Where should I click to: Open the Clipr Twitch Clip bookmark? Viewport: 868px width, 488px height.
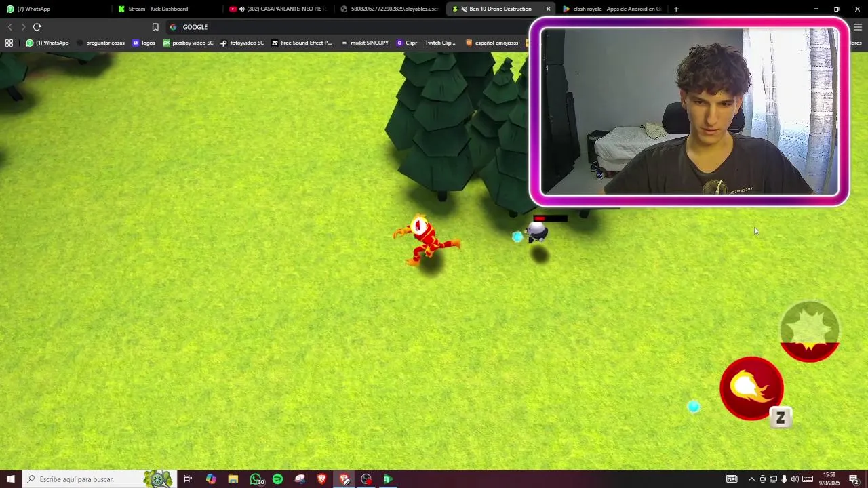pos(426,43)
